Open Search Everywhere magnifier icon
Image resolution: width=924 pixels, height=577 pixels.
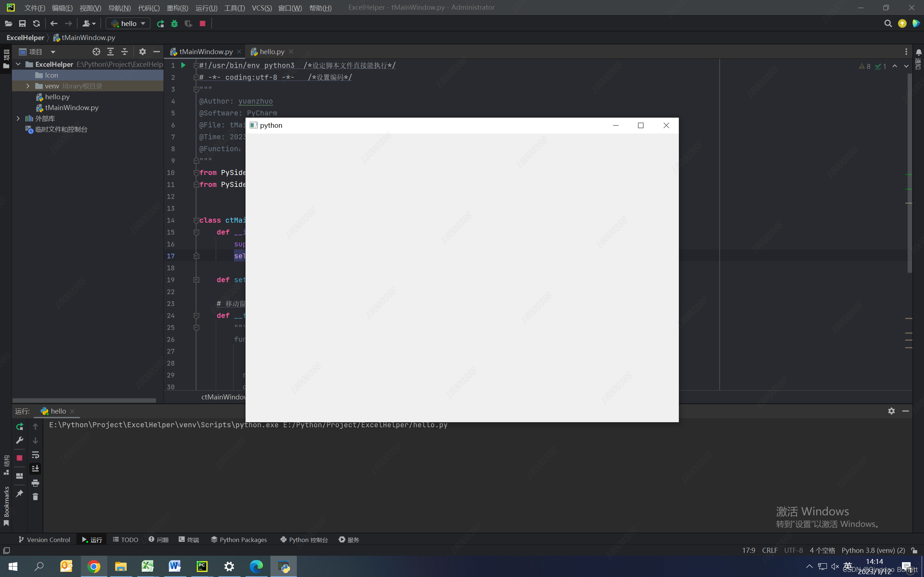(888, 24)
